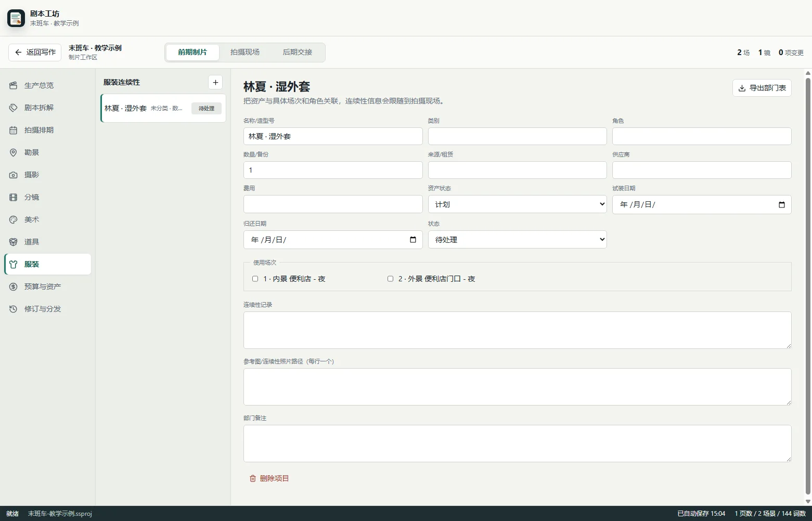Open 分镜 film strip icon

(14, 197)
